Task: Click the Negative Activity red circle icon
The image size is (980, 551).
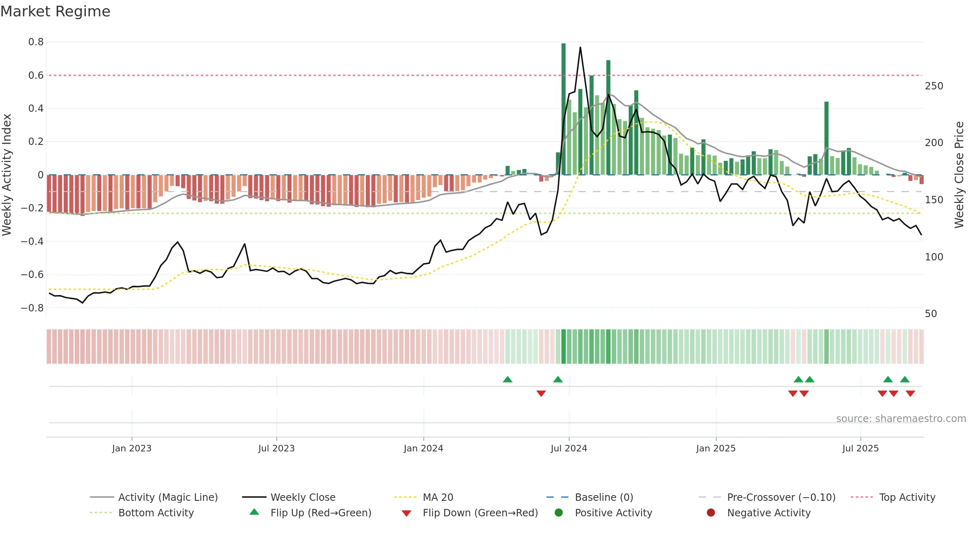Action: coord(711,513)
